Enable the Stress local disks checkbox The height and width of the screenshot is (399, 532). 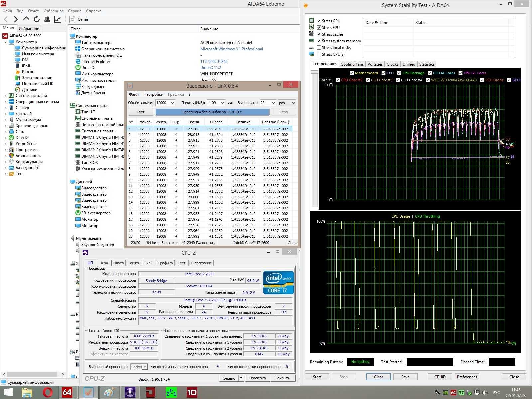[x=319, y=47]
